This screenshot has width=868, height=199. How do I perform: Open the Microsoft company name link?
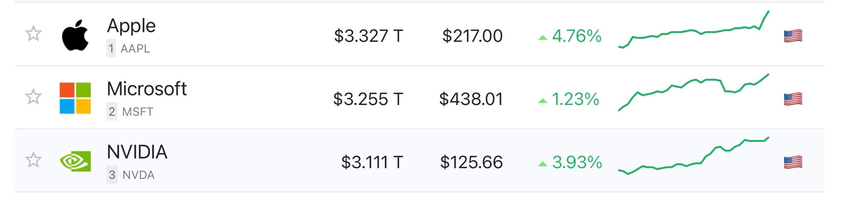coord(147,89)
